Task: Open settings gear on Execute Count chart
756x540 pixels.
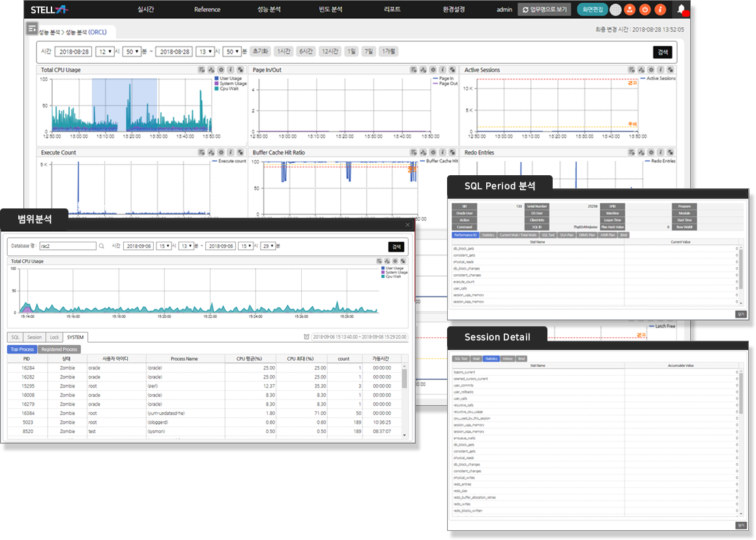Action: pos(221,152)
